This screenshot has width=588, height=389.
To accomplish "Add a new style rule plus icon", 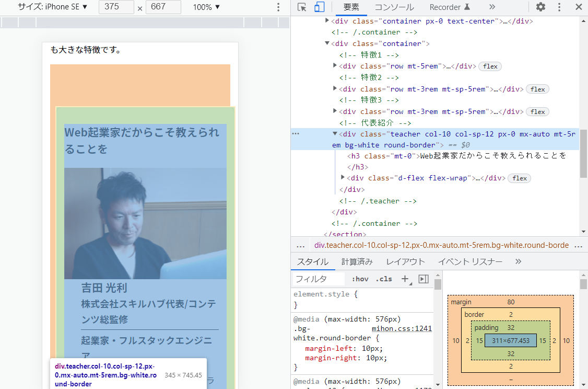I will [405, 279].
